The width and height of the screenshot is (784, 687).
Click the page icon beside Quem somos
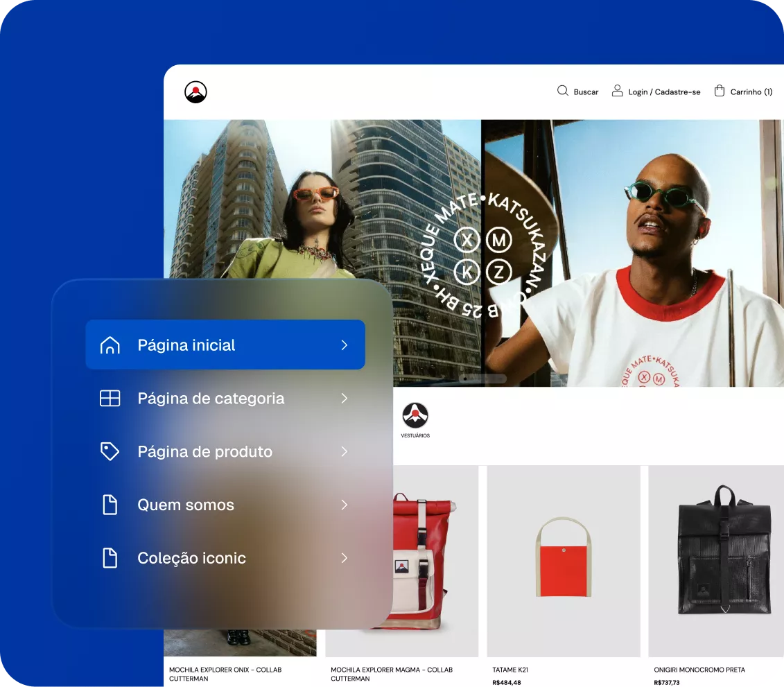(x=109, y=505)
